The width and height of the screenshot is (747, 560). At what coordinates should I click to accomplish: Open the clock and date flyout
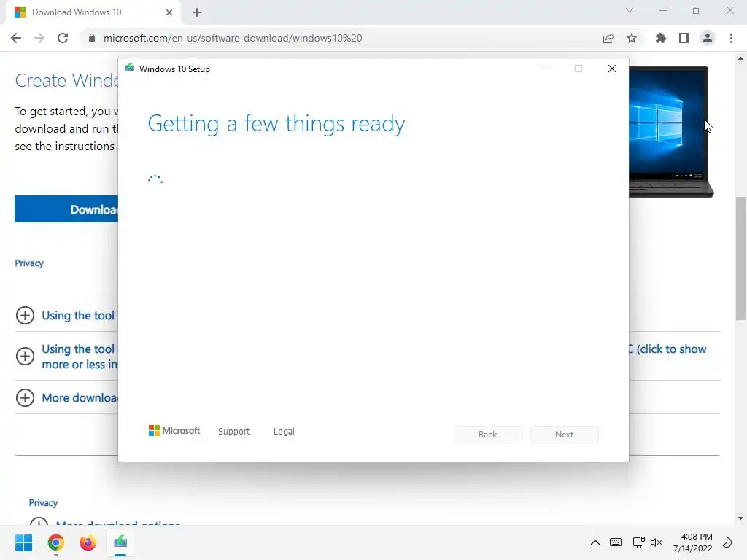(693, 542)
